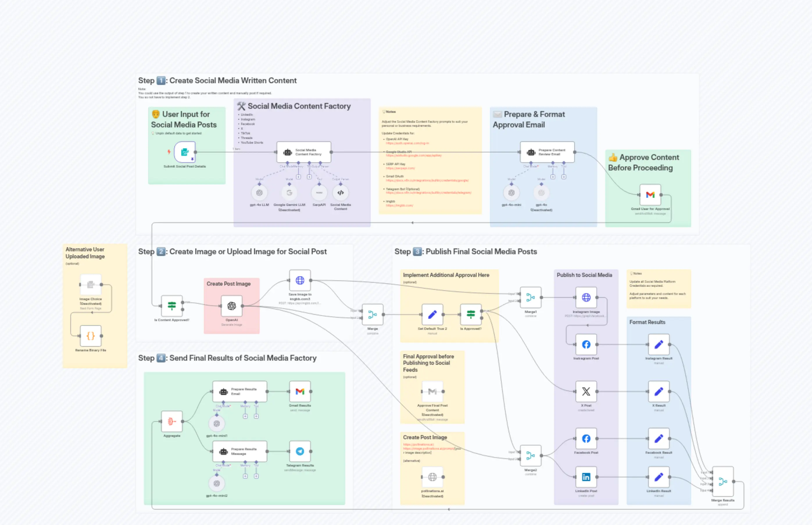Image resolution: width=812 pixels, height=525 pixels.
Task: Open the Gmail User for Approval node
Action: click(x=650, y=195)
